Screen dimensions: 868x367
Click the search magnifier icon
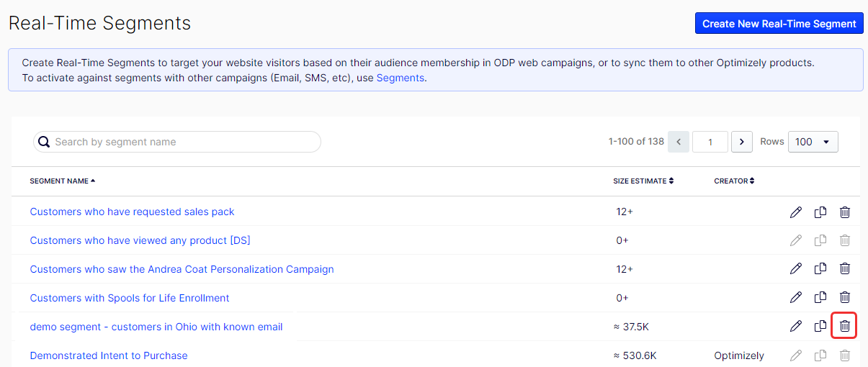point(44,142)
